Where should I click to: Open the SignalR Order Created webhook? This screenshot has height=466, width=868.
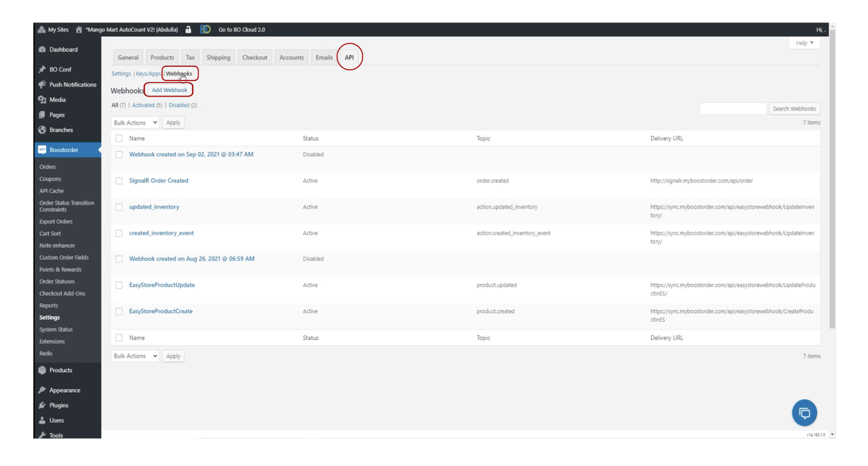click(x=159, y=181)
